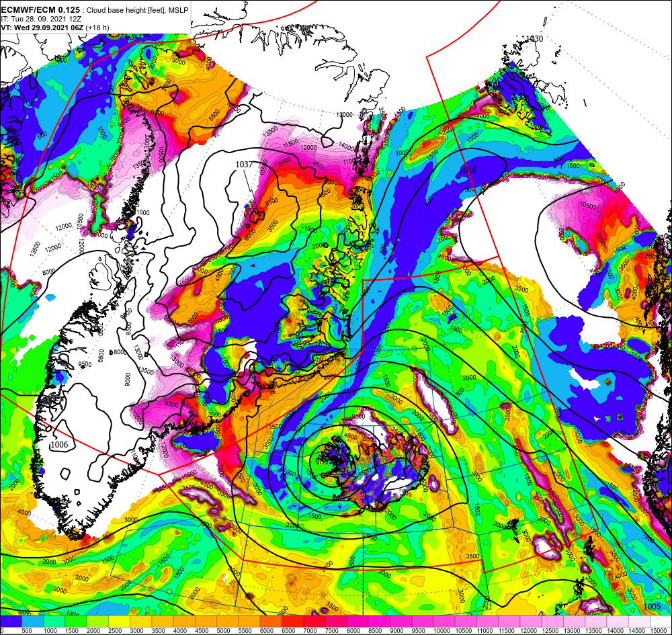Image resolution: width=672 pixels, height=635 pixels.
Task: Click the 15000 legend value
Action: tap(659, 631)
